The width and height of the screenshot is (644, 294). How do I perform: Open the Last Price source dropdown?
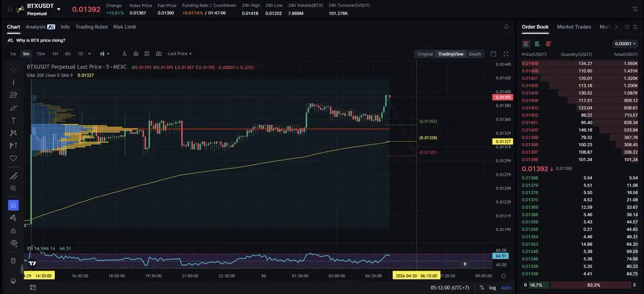click(x=179, y=54)
